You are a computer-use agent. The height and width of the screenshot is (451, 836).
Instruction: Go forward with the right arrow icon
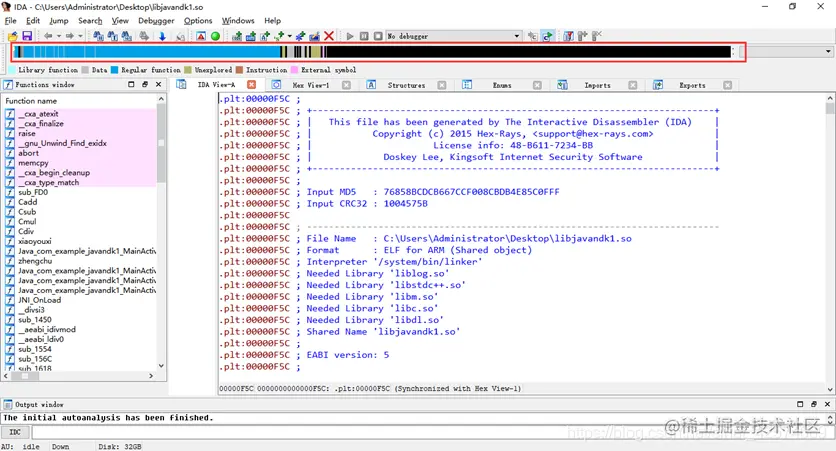point(70,36)
